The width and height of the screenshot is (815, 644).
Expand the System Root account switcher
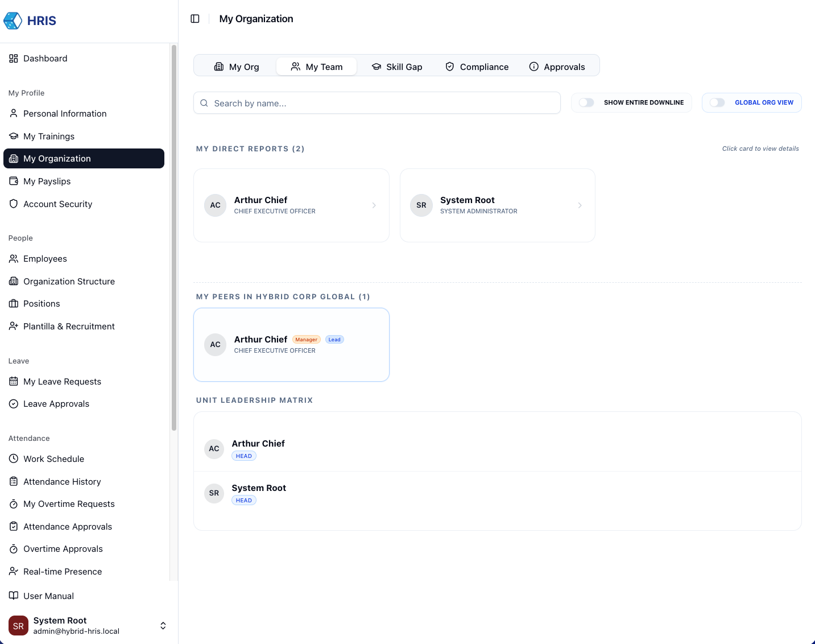click(163, 626)
